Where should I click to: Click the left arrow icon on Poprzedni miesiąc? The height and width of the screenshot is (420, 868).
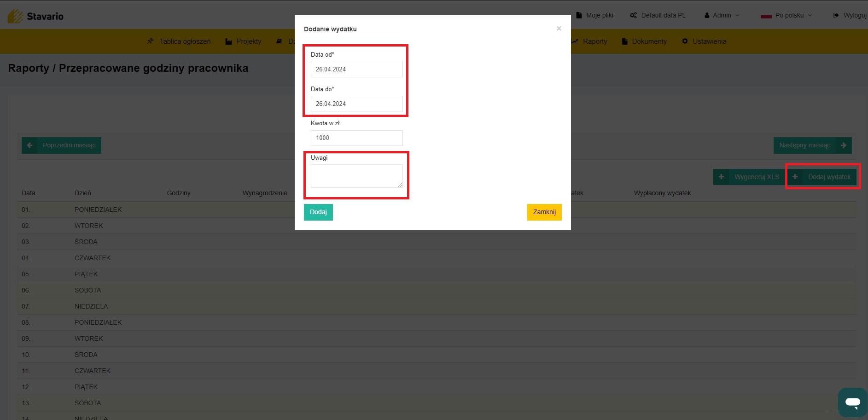point(30,146)
